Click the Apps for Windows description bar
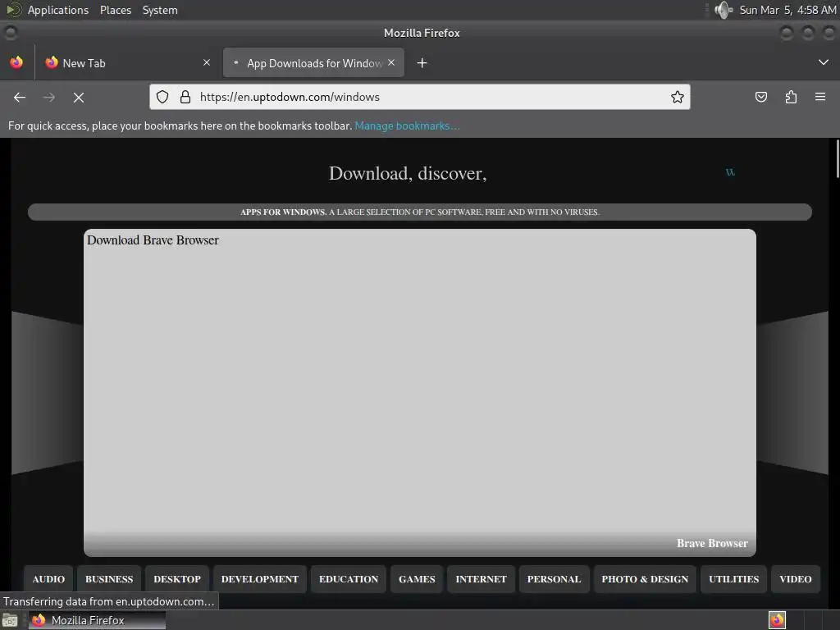Viewport: 840px width, 630px height. click(420, 212)
